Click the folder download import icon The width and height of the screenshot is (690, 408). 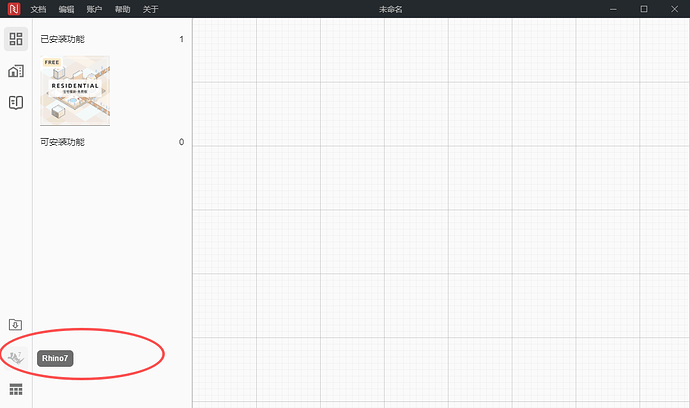pyautogui.click(x=15, y=325)
